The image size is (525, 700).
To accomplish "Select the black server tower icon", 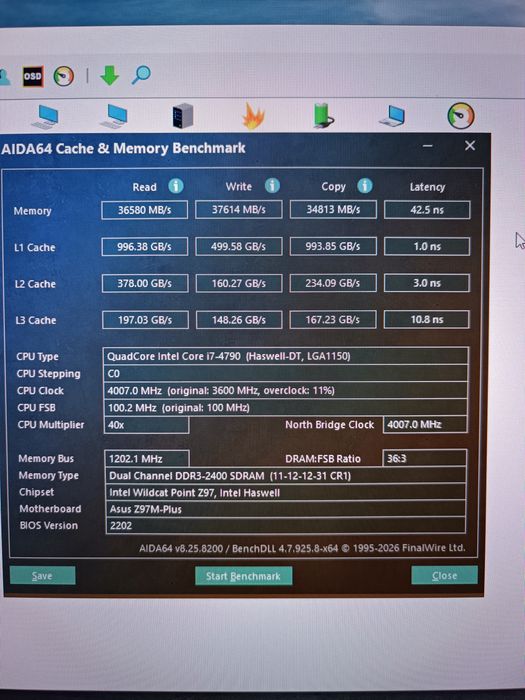I will (183, 116).
